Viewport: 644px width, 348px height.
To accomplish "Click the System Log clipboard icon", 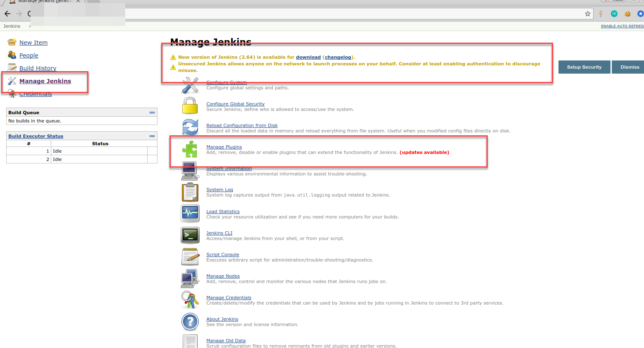I will point(190,192).
